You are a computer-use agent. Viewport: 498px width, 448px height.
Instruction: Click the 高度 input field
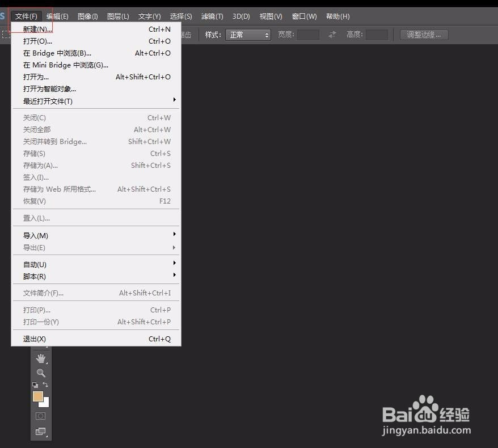[377, 35]
